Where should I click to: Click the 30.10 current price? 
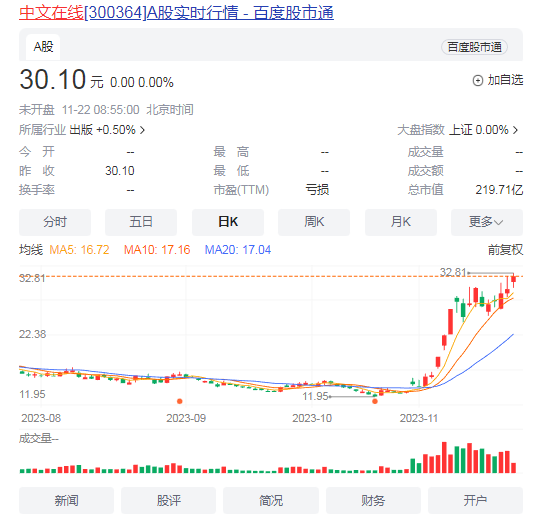[x=53, y=79]
